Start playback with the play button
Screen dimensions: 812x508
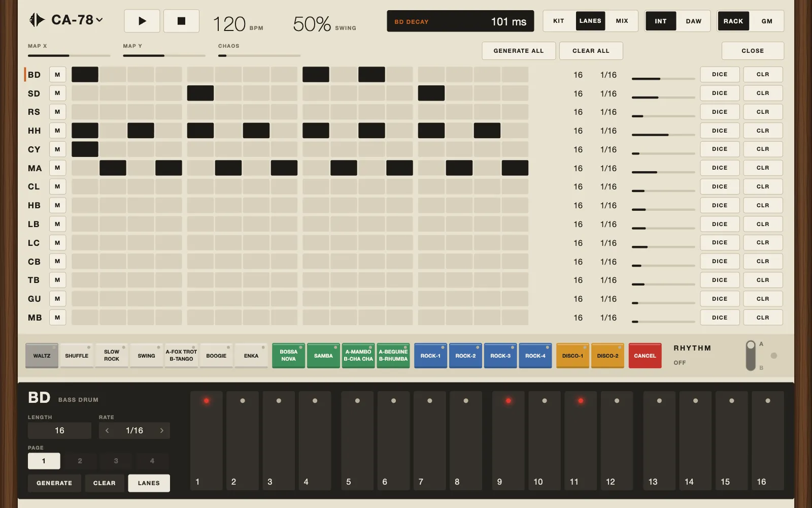142,21
